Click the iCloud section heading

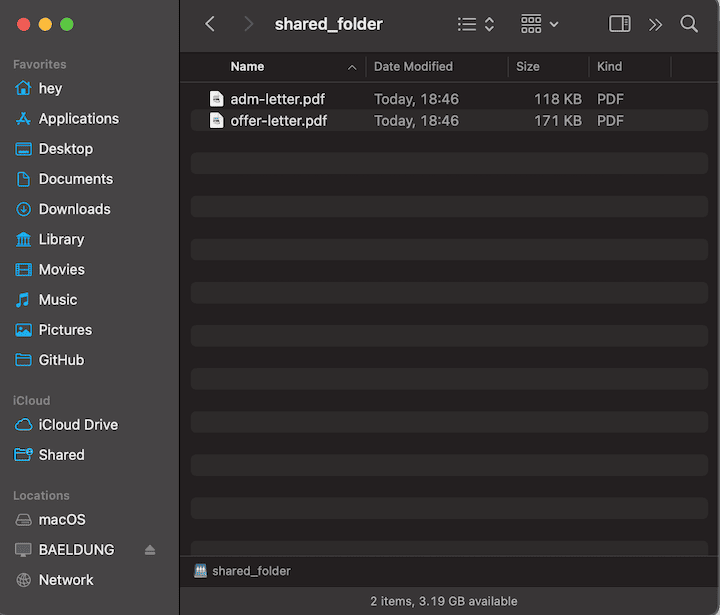31,401
